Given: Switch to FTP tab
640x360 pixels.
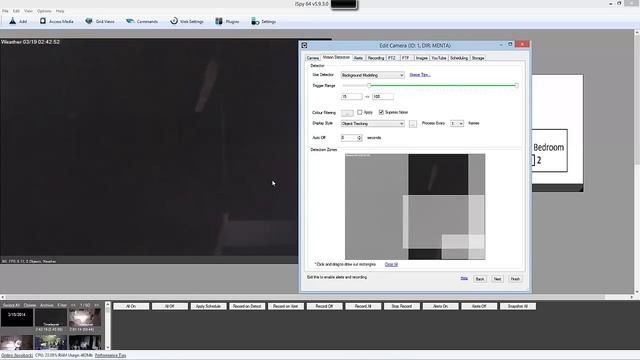Looking at the screenshot, I should (x=405, y=58).
